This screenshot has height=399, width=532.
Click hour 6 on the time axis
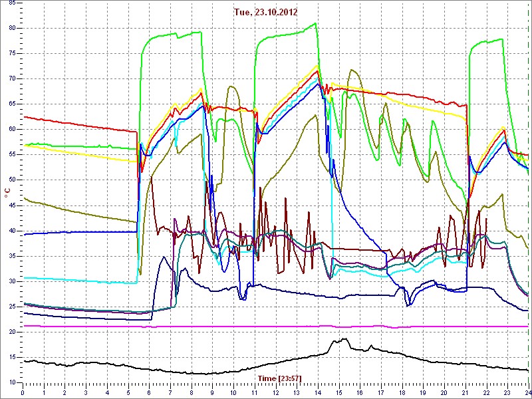coord(149,393)
